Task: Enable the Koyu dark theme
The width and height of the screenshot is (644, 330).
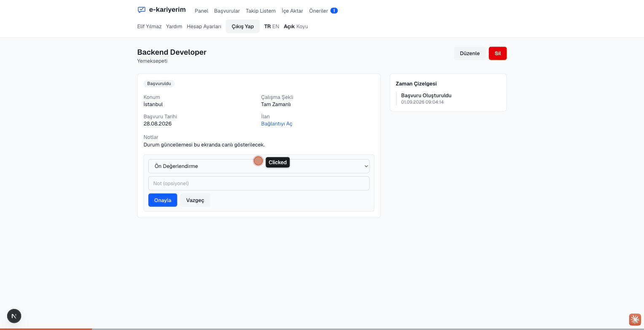Action: tap(302, 27)
